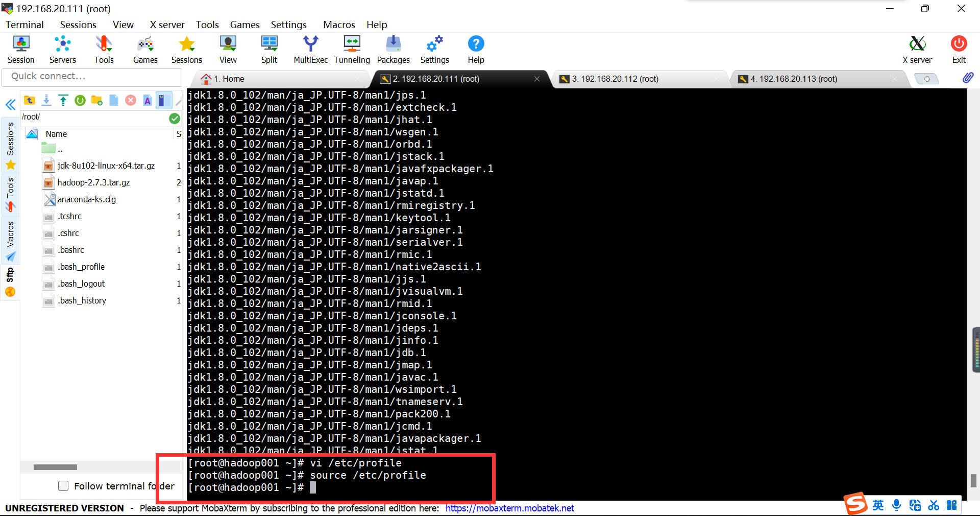Open the Packages manager
The image size is (980, 516).
click(x=394, y=50)
